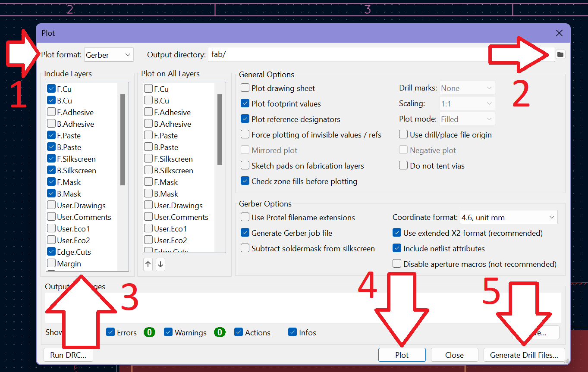The image size is (588, 372).
Task: Click the Output directory text field
Action: (x=381, y=55)
